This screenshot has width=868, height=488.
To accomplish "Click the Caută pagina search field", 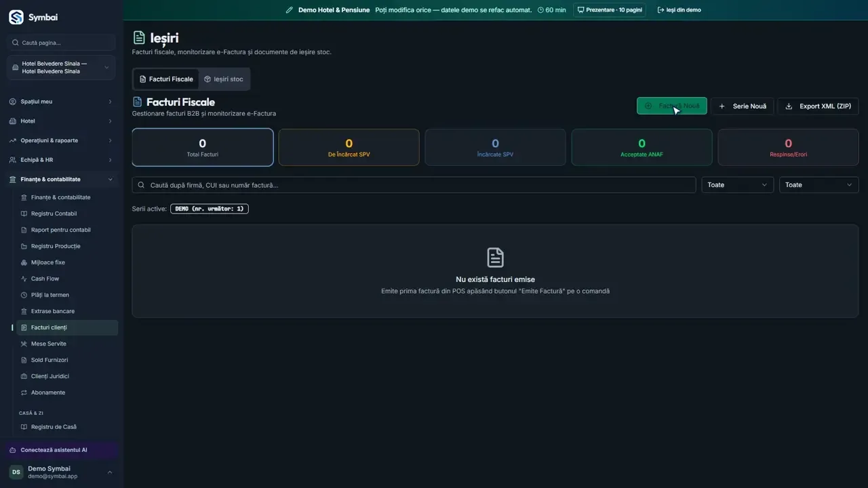I will 61,43.
